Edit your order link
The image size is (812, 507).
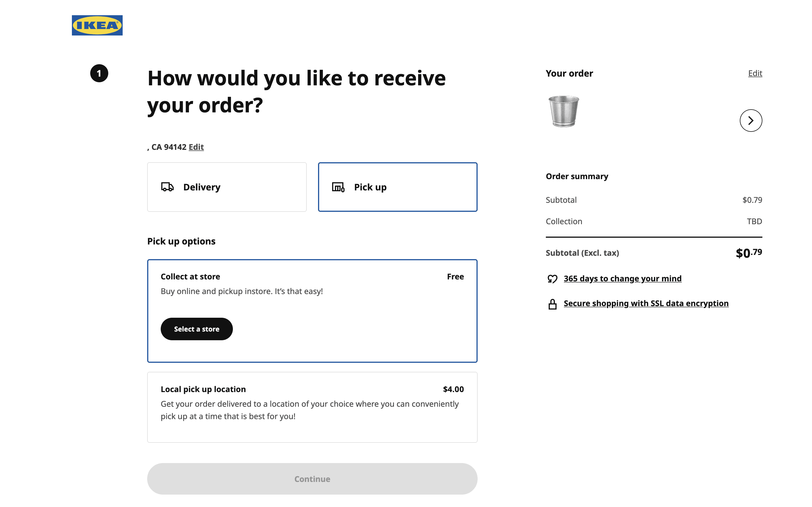[x=754, y=73]
